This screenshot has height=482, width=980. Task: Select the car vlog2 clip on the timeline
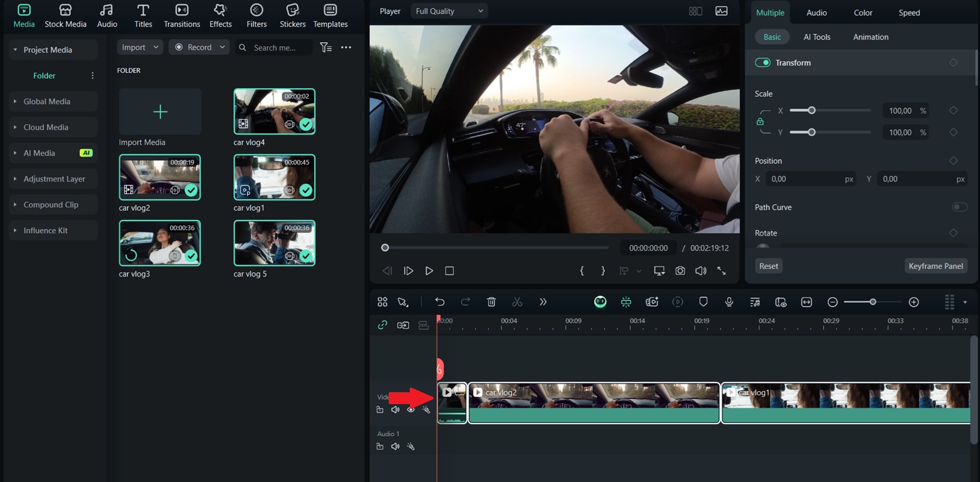point(594,403)
